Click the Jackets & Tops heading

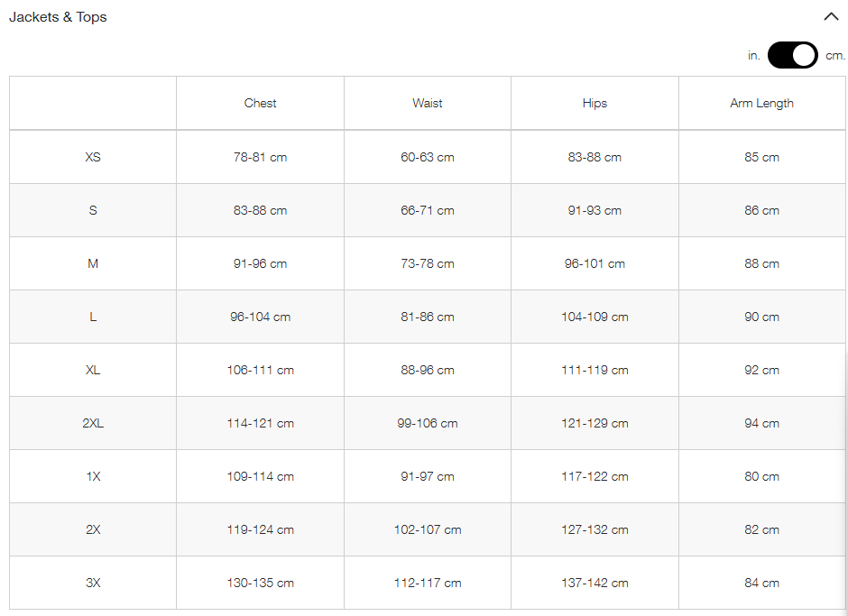58,17
